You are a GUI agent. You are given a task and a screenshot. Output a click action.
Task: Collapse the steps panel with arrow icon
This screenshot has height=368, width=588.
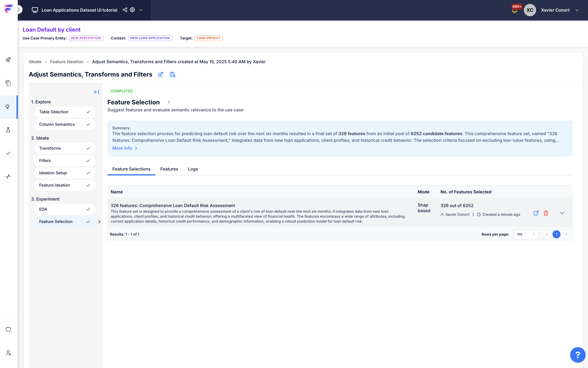tap(96, 92)
